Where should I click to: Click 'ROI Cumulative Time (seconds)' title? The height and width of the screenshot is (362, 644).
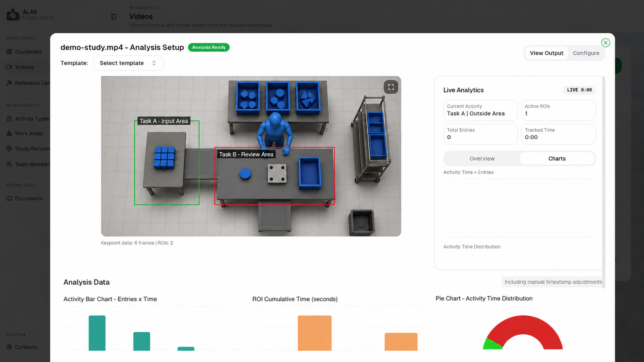point(295,299)
